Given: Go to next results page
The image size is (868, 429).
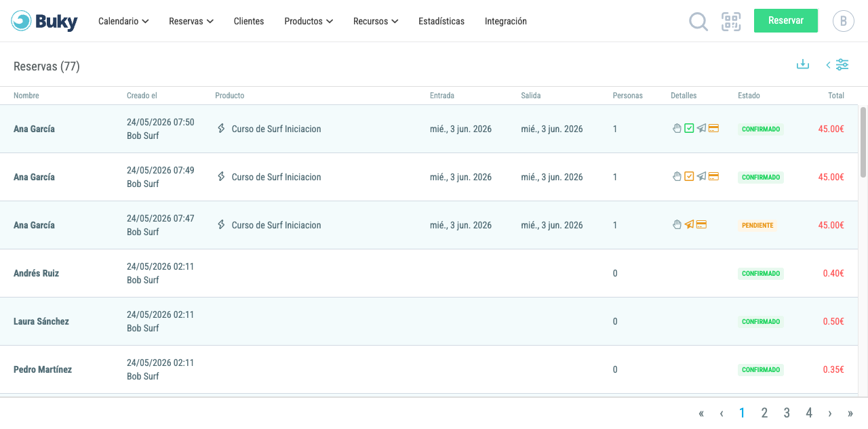Looking at the screenshot, I should click(x=830, y=413).
